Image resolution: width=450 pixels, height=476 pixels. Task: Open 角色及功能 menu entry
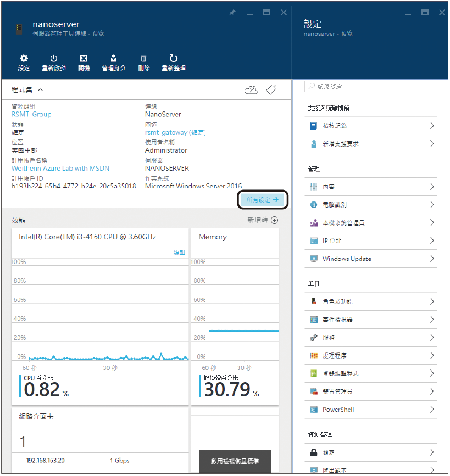coord(371,301)
